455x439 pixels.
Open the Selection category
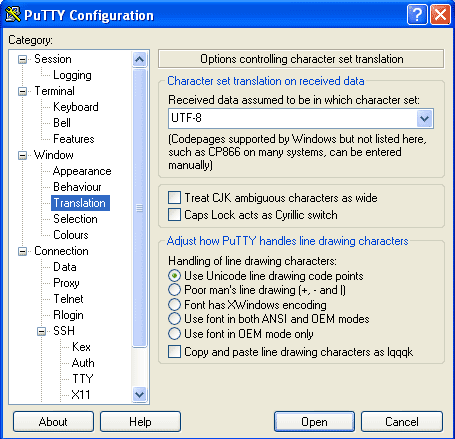(75, 219)
